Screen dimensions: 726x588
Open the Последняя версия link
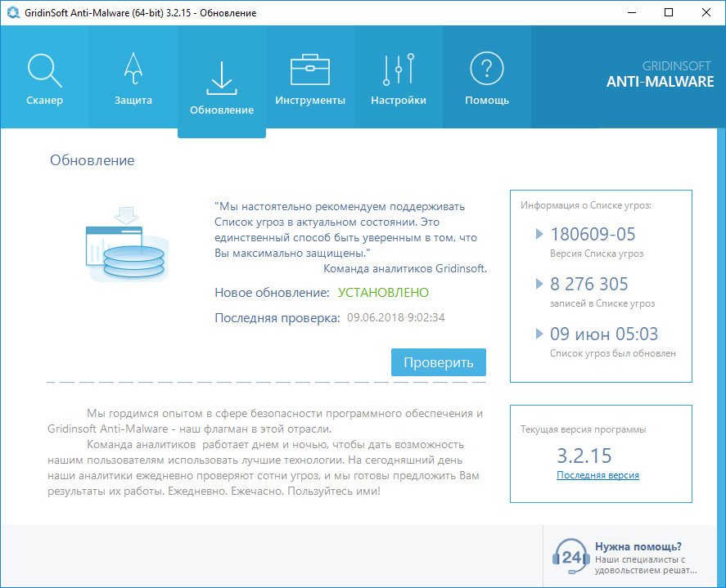pos(597,475)
